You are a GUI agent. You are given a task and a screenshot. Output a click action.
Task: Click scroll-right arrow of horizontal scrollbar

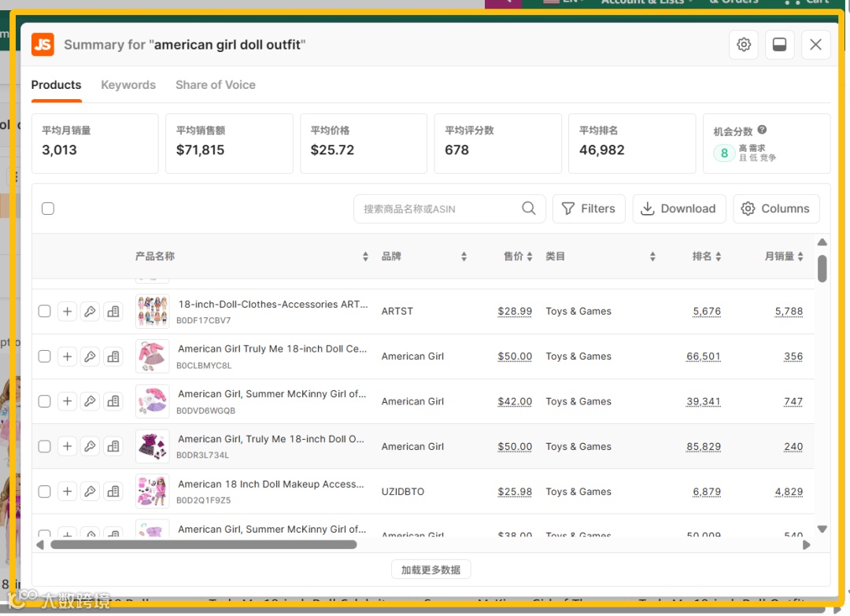click(x=807, y=544)
